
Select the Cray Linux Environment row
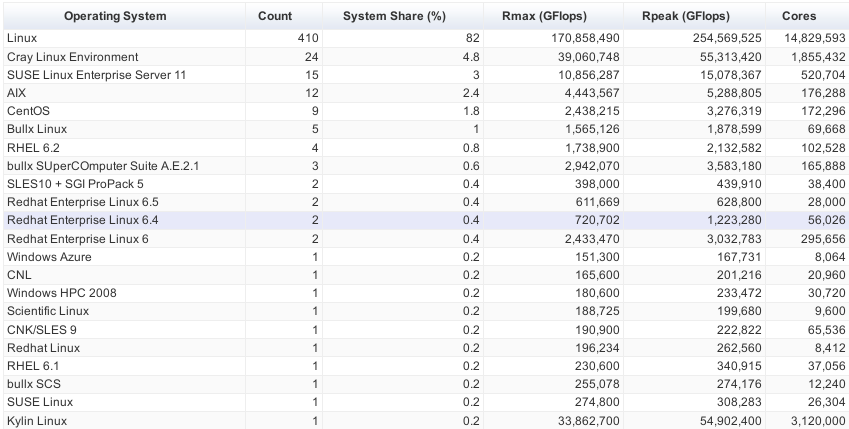click(x=426, y=57)
